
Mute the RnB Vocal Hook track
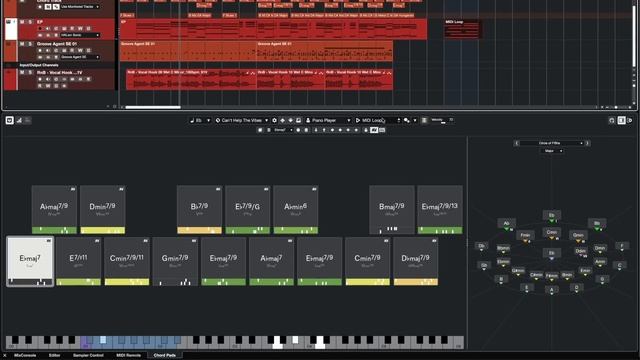tap(22, 73)
